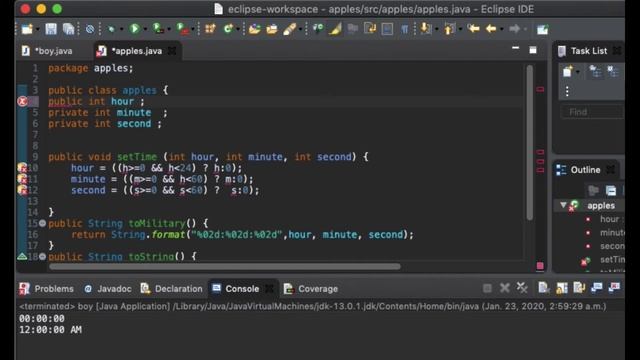640x360 pixels.
Task: Click the Forward navigation arrow
Action: [514, 29]
